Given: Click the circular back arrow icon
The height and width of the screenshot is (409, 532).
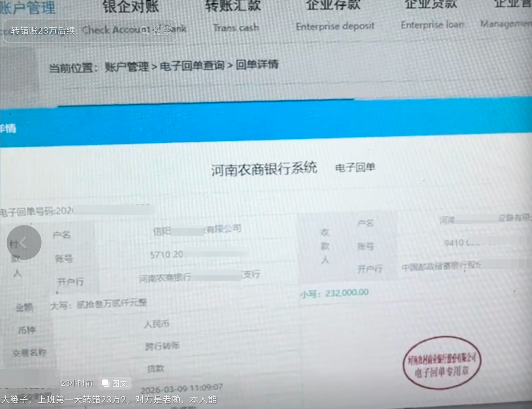Looking at the screenshot, I should click(24, 242).
